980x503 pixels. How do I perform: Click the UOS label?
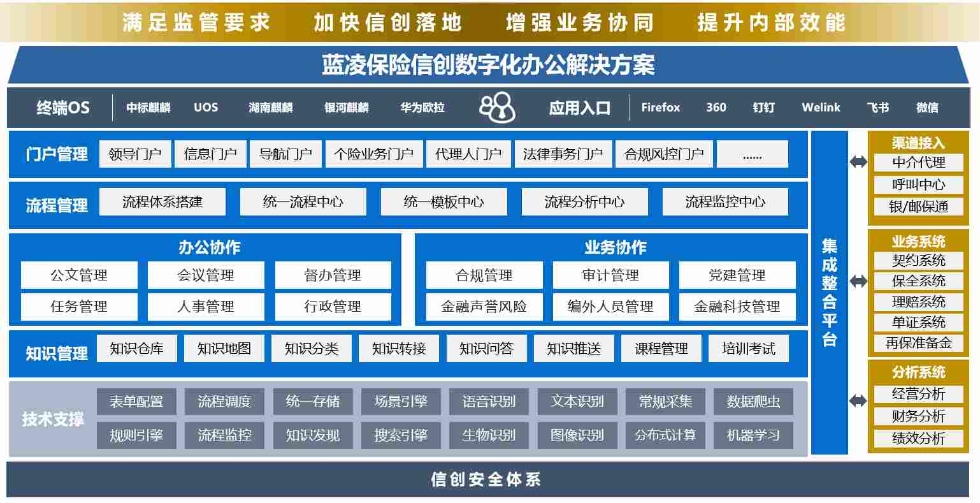coord(206,107)
